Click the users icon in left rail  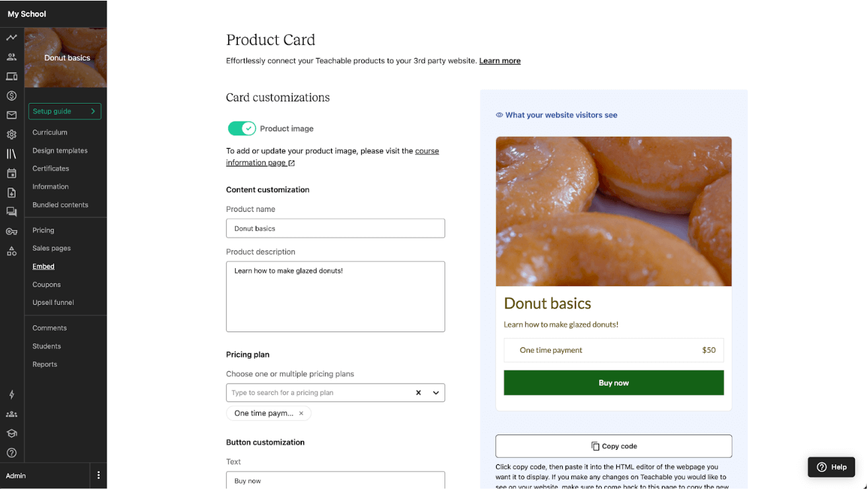[x=11, y=57]
